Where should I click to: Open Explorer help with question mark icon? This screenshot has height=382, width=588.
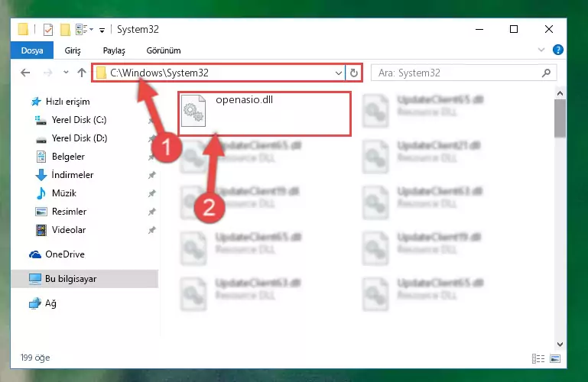point(557,50)
